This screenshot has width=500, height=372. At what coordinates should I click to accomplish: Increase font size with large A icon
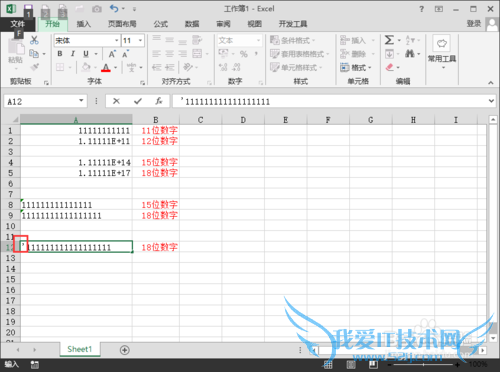[112, 54]
